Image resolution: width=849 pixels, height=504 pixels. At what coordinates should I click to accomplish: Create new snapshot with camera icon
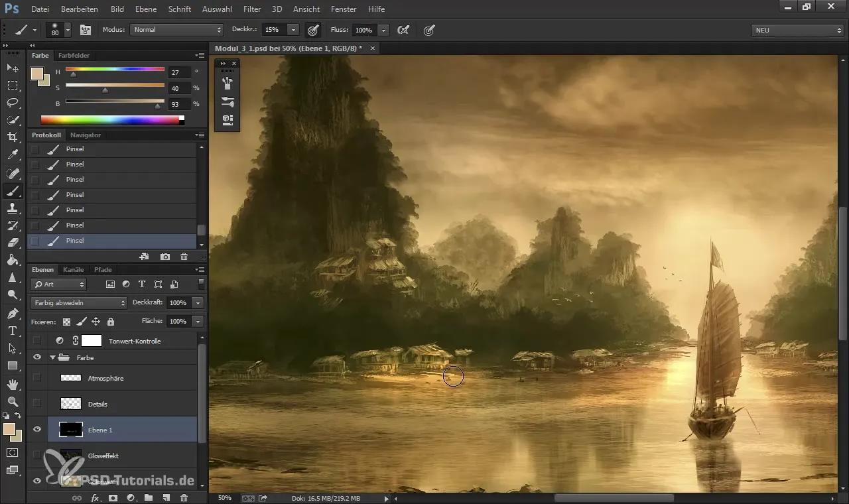click(x=164, y=257)
